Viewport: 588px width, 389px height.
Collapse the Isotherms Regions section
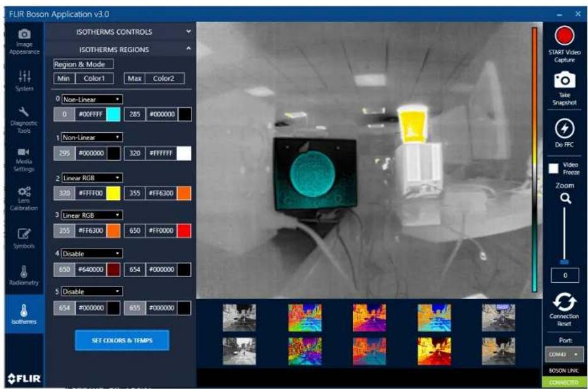point(188,48)
